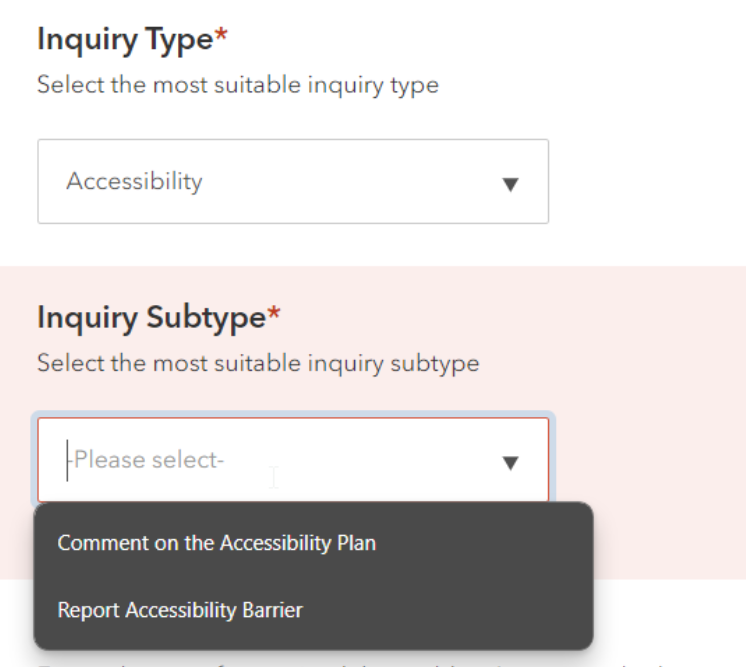746x667 pixels.
Task: Select Comment on the Accessibility Plan option
Action: click(313, 543)
